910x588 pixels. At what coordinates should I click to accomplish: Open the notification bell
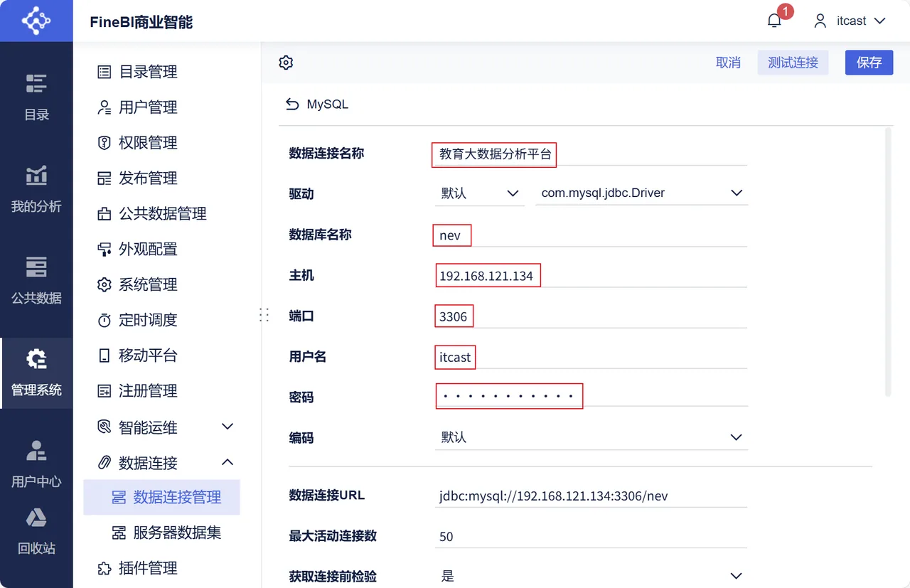pyautogui.click(x=775, y=21)
